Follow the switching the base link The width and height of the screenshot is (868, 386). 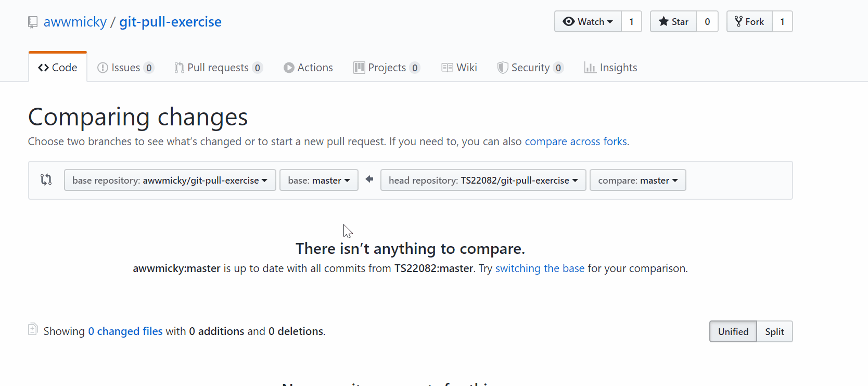(540, 268)
